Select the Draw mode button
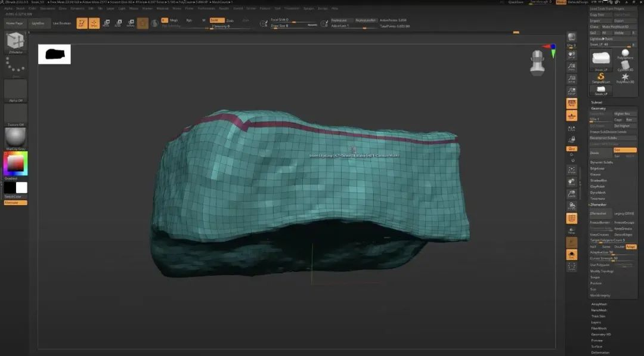Image resolution: width=644 pixels, height=356 pixels. pyautogui.click(x=94, y=23)
